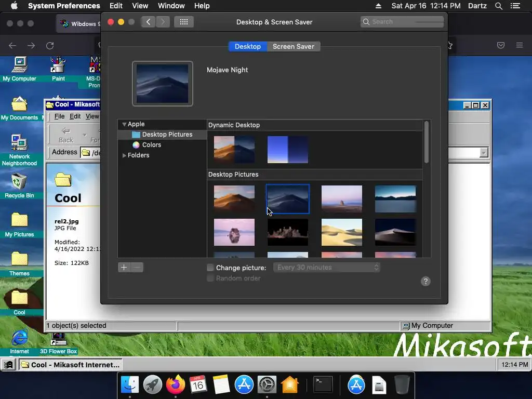This screenshot has height=399, width=532.
Task: Expand the Folders tree group
Action: coord(124,155)
